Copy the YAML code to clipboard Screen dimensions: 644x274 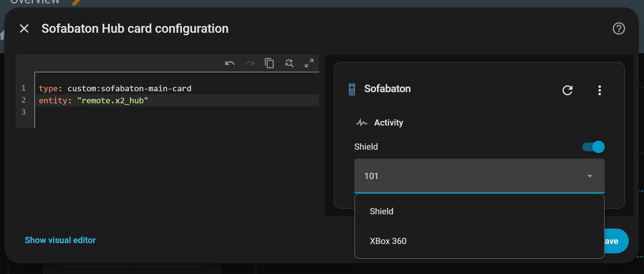point(269,63)
